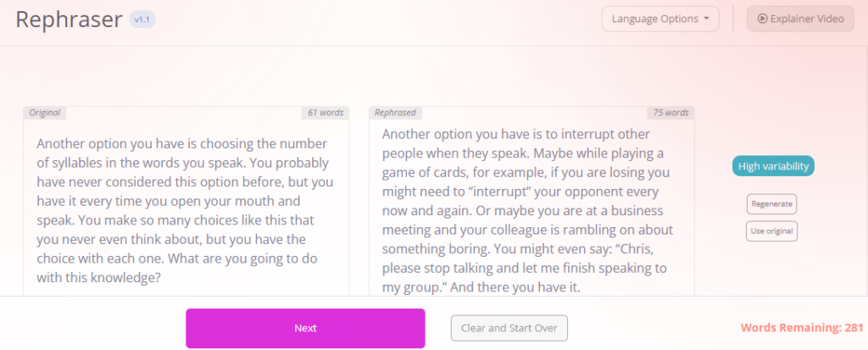The width and height of the screenshot is (868, 350).
Task: Click the 75 words counter badge
Action: coord(671,113)
